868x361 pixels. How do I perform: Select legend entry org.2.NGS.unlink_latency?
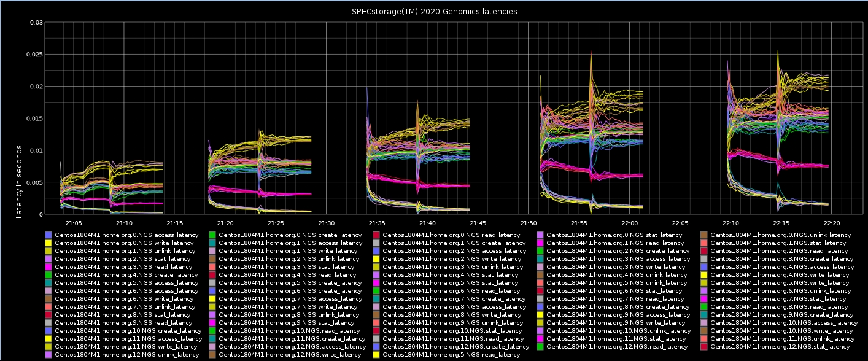point(285,259)
